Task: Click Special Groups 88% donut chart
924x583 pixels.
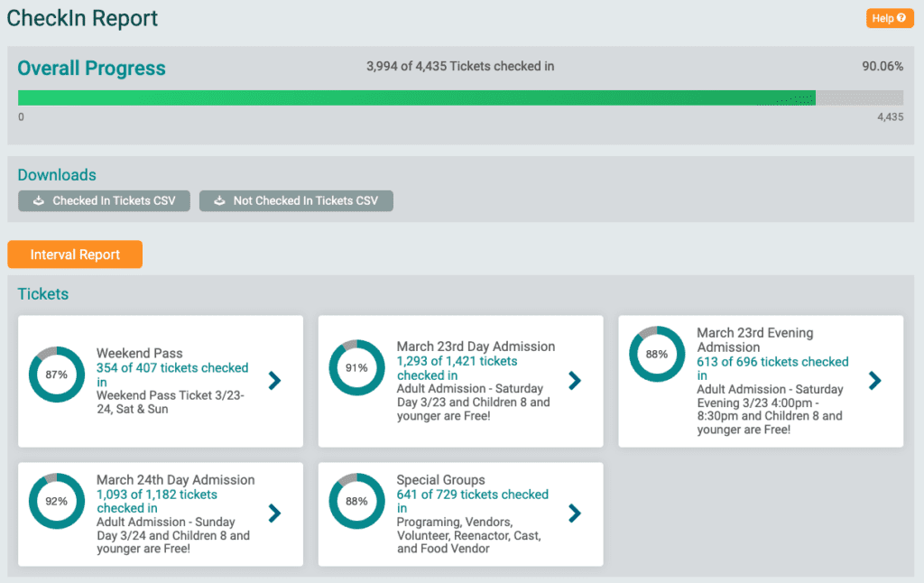Action: pyautogui.click(x=356, y=501)
